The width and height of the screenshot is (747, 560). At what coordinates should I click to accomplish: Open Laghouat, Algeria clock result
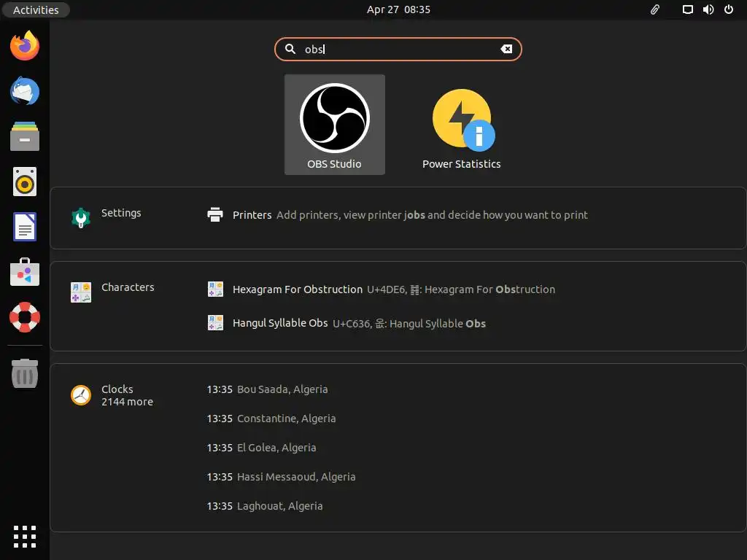[x=265, y=506]
